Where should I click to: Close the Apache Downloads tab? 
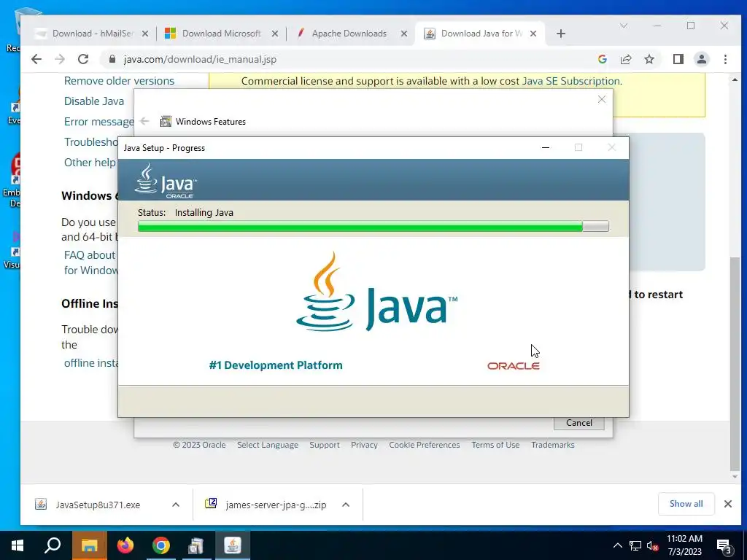click(x=404, y=34)
